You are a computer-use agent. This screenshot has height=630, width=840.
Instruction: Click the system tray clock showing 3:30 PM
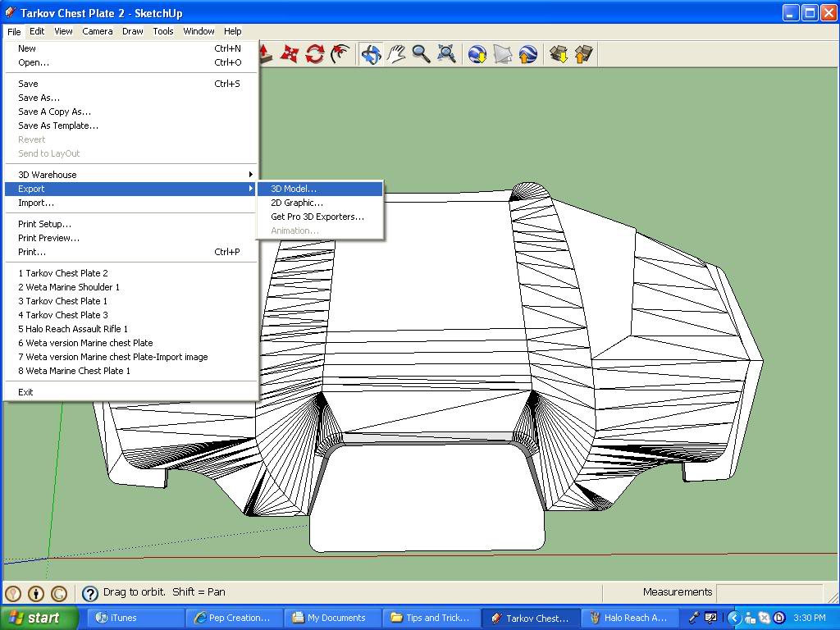810,618
